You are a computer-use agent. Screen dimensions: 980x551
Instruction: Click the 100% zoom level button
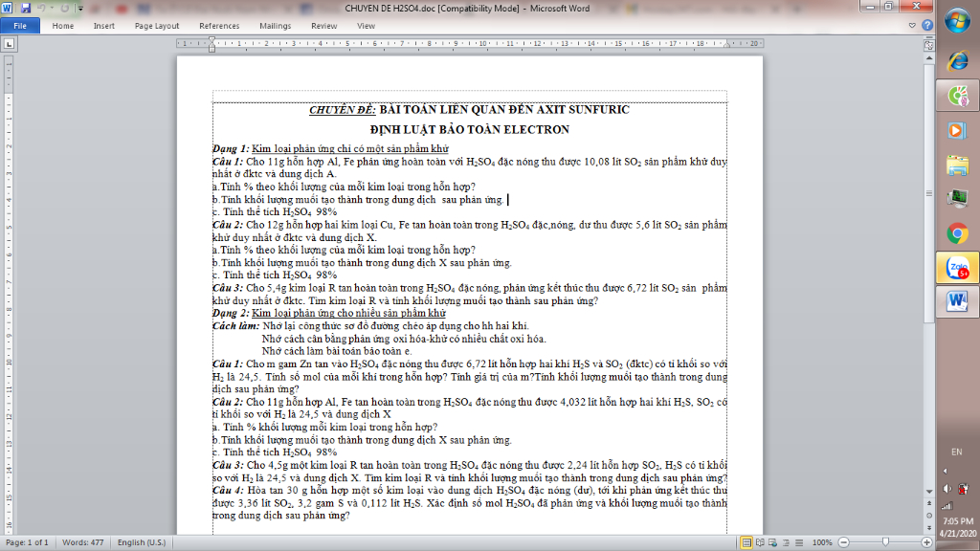(822, 543)
